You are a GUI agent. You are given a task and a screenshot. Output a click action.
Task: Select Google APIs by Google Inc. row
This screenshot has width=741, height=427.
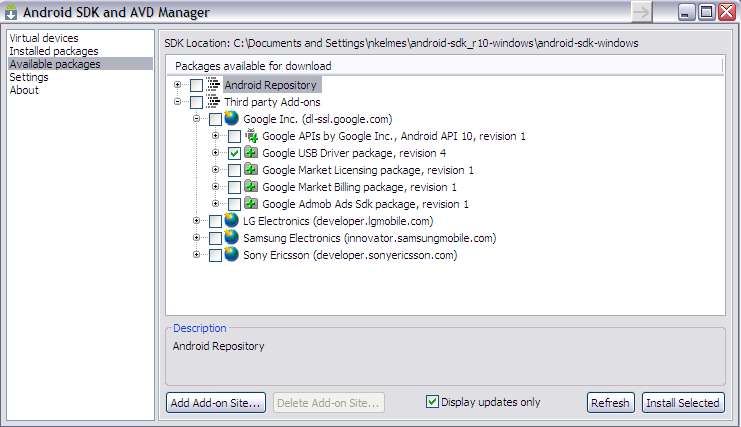(x=394, y=136)
